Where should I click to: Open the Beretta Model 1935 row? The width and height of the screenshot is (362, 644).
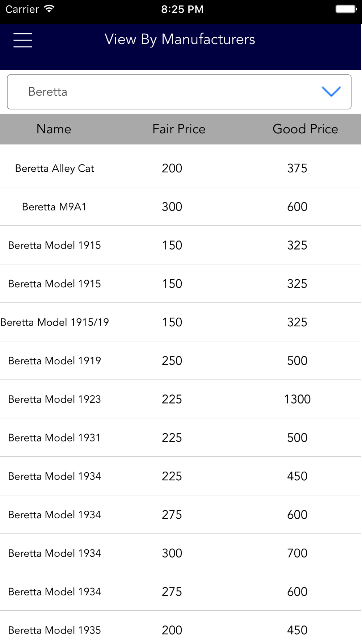[55, 630]
